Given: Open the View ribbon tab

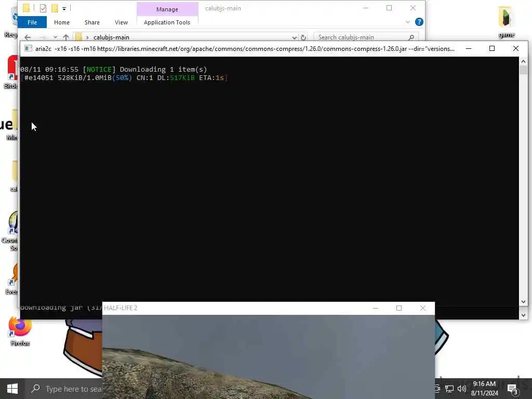Looking at the screenshot, I should tap(121, 22).
